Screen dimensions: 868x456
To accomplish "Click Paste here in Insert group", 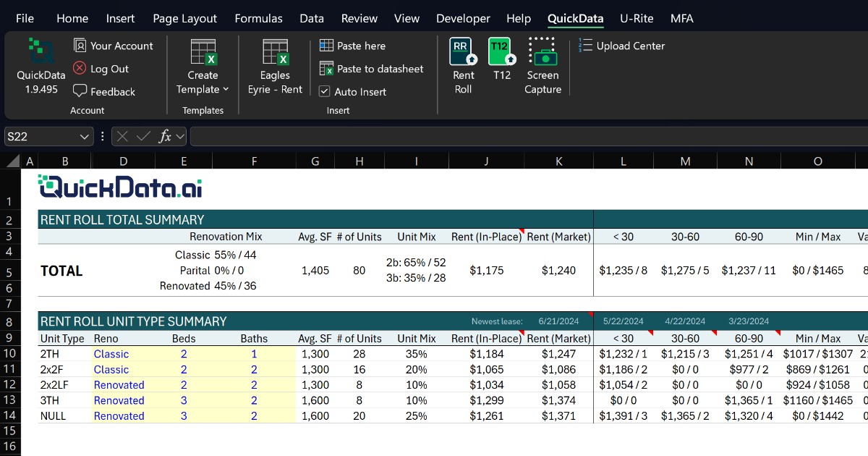I will pyautogui.click(x=353, y=46).
